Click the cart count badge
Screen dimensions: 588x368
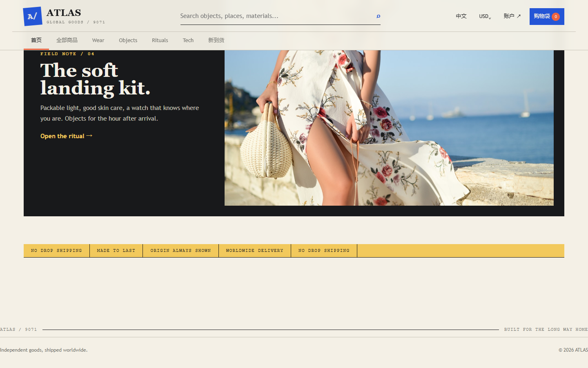(556, 17)
